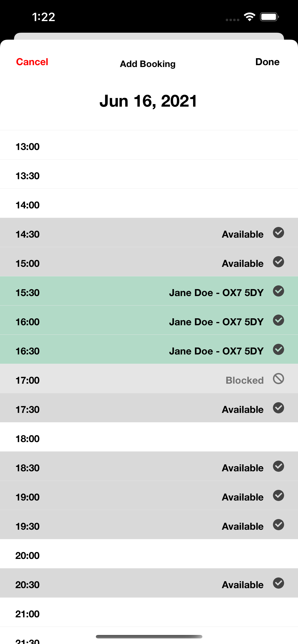Tap the checkmark icon on the 14:30 slot
The height and width of the screenshot is (644, 298).
tap(278, 233)
